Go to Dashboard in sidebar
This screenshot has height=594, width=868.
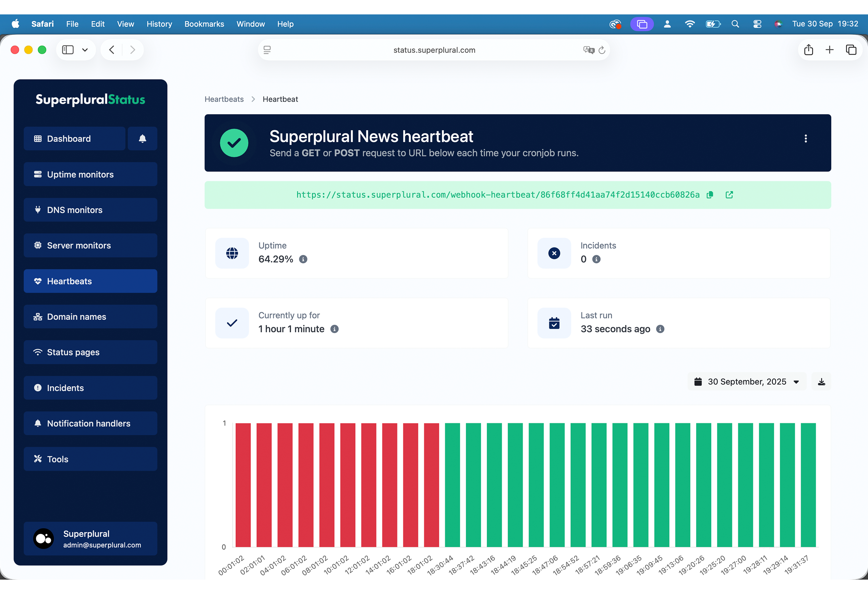click(x=74, y=139)
